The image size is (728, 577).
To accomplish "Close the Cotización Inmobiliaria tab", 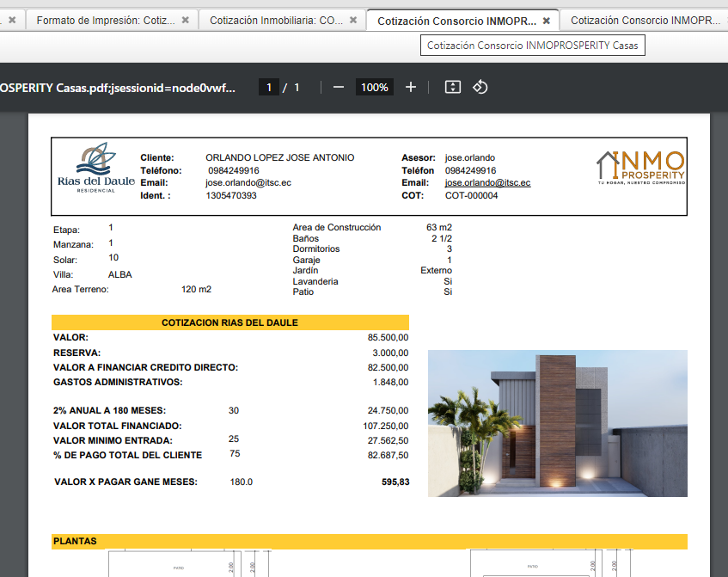I will tap(353, 20).
